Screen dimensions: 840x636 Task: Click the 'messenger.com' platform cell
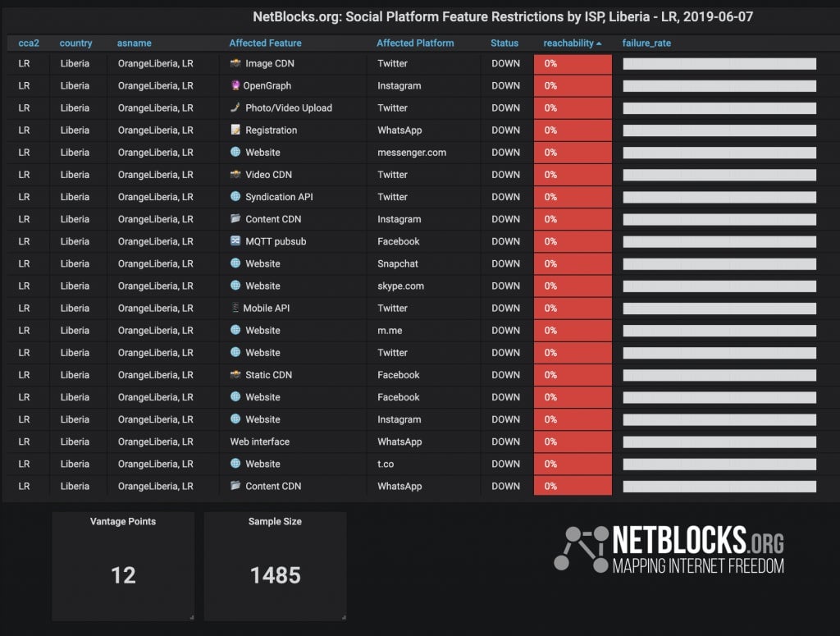point(412,152)
